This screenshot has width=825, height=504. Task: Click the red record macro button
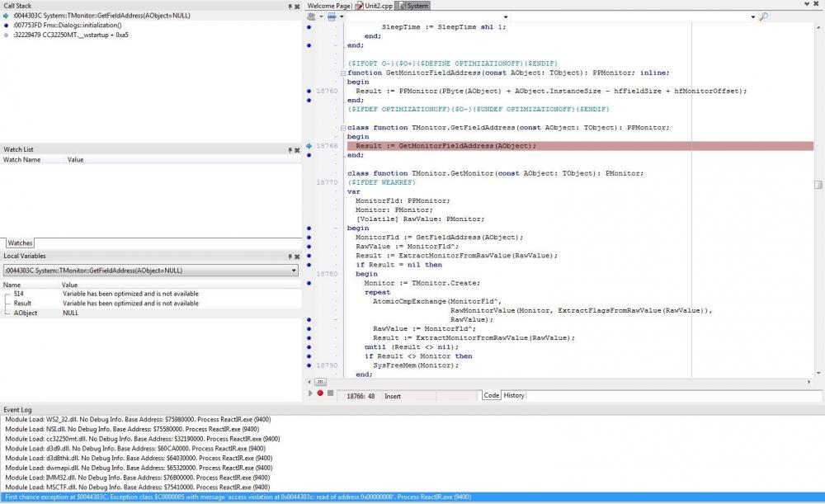point(320,393)
